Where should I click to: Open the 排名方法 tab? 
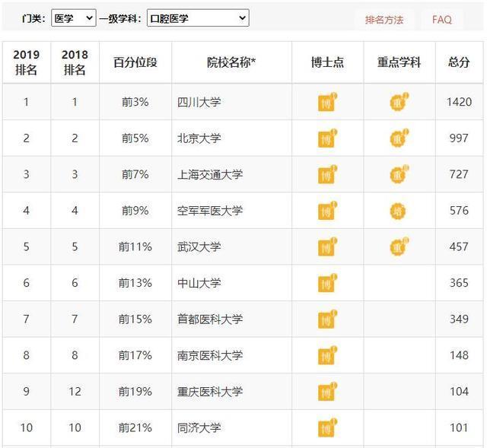click(x=384, y=20)
